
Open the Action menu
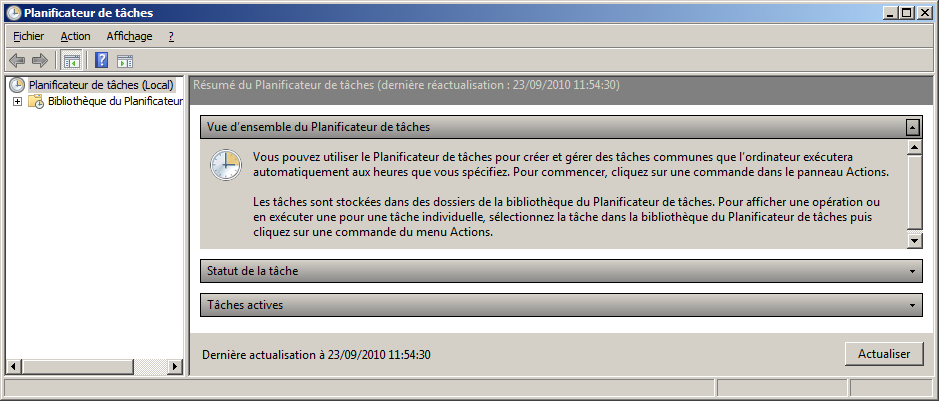coord(75,36)
